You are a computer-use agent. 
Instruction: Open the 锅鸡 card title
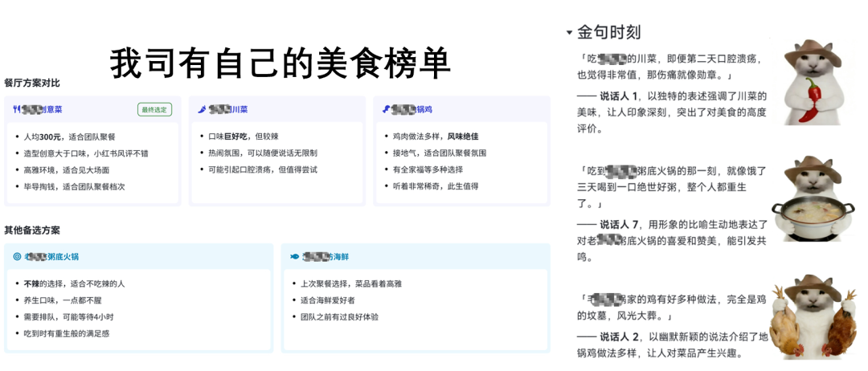pyautogui.click(x=412, y=109)
